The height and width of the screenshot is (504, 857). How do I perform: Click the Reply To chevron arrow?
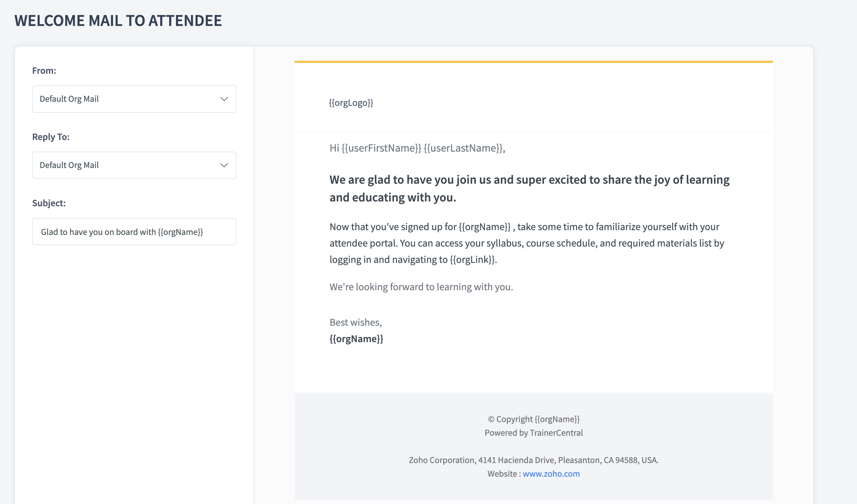tap(224, 165)
